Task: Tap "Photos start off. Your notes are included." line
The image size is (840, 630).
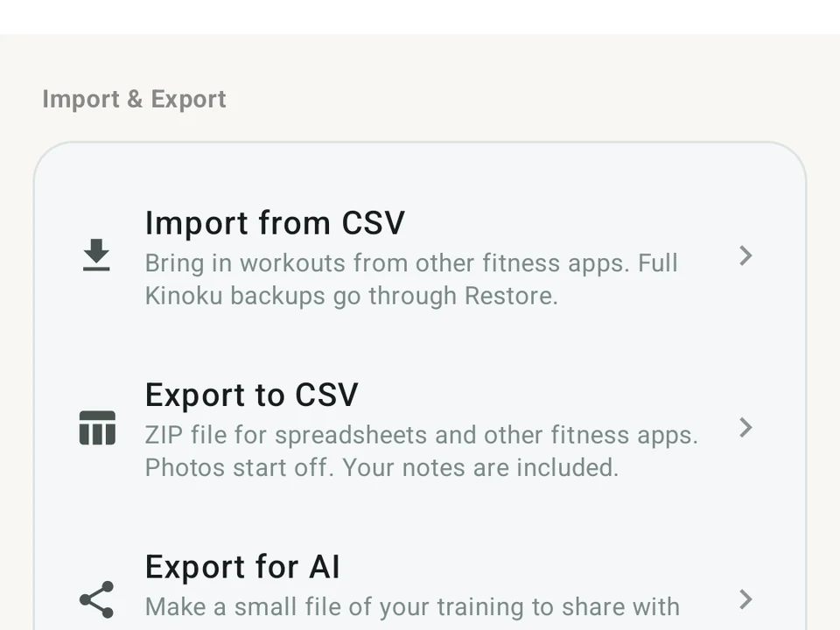Action: click(x=382, y=467)
